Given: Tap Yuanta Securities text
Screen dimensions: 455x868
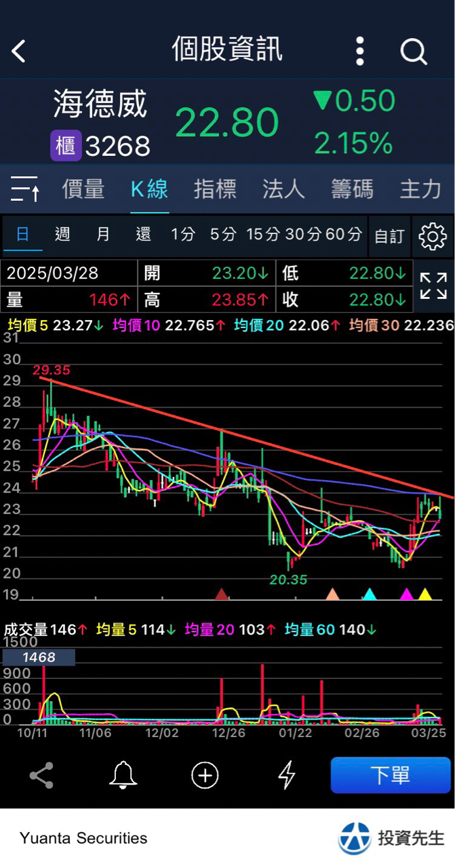Looking at the screenshot, I should (83, 838).
